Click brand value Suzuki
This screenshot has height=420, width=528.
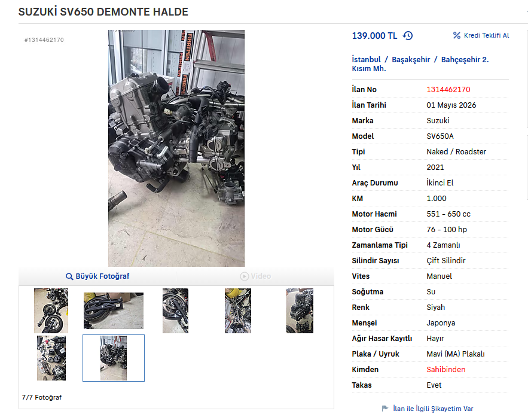[x=438, y=121]
